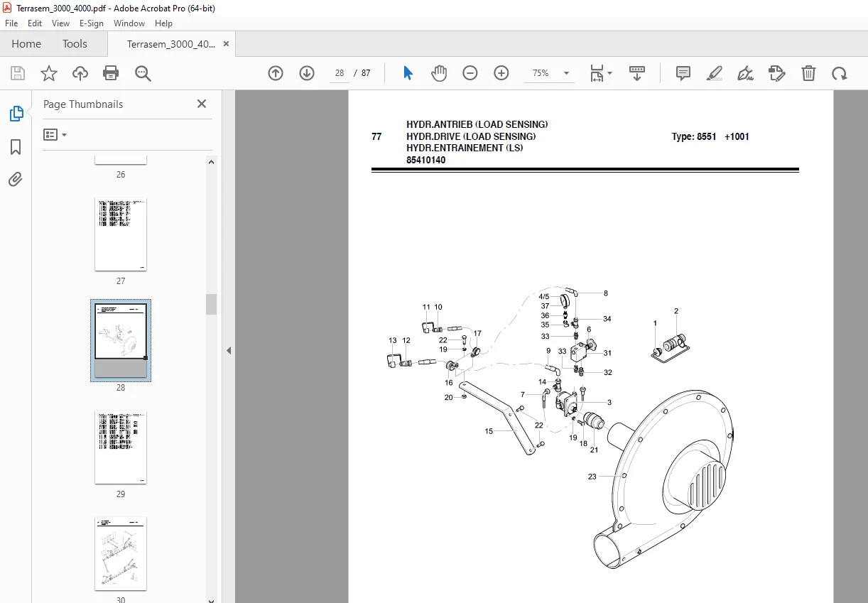Select page 29 thumbnail

pos(121,447)
